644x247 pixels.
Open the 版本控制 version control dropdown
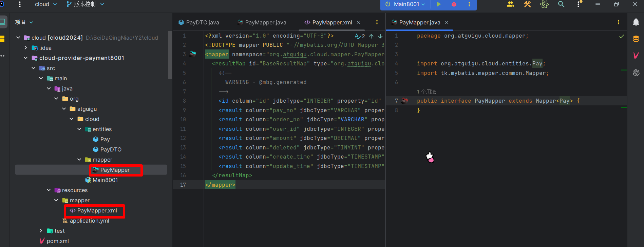click(85, 4)
